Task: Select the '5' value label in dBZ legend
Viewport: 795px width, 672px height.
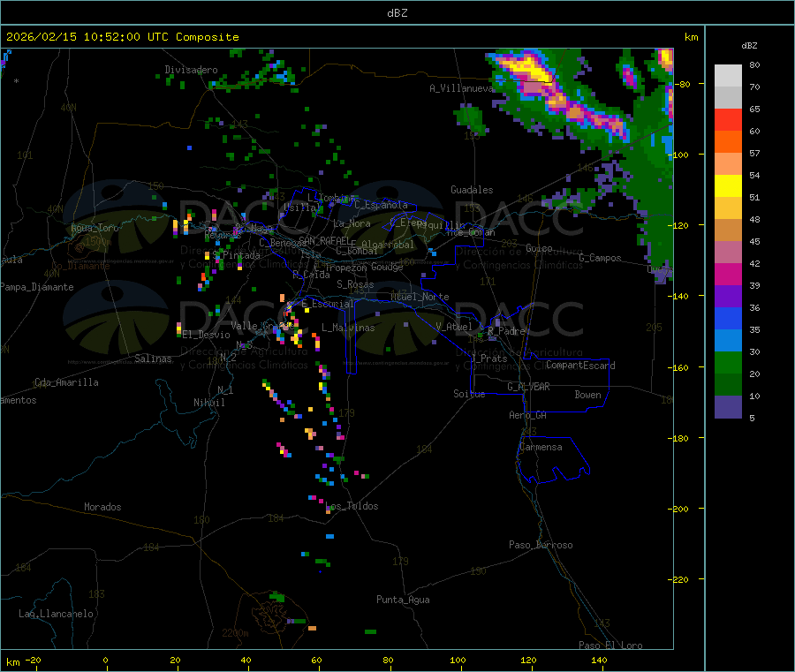Action: 752,418
